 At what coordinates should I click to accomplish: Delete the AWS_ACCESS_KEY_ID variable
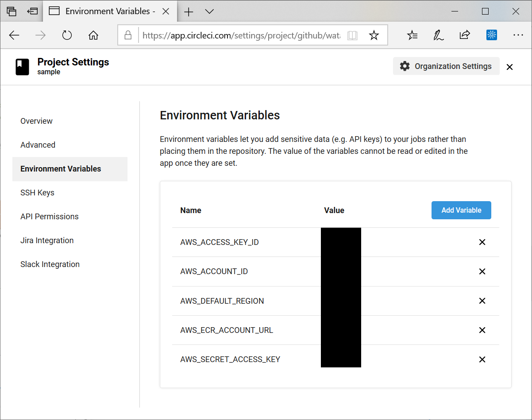click(482, 242)
